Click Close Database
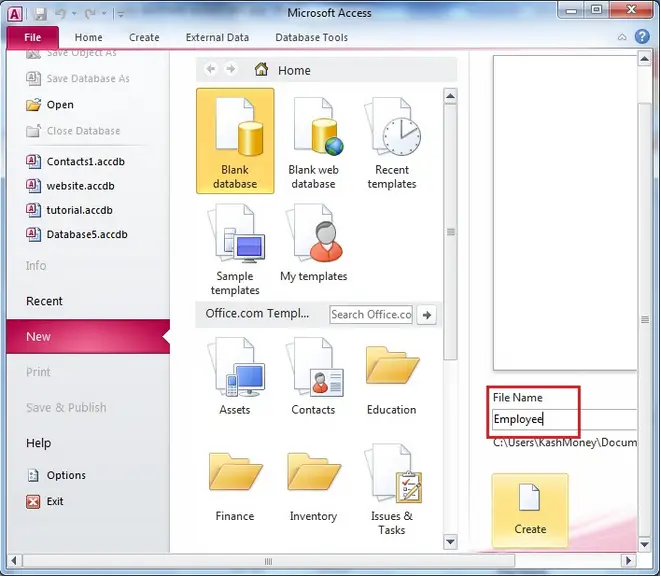Screen dimensions: 661x577 pyautogui.click(x=73, y=131)
